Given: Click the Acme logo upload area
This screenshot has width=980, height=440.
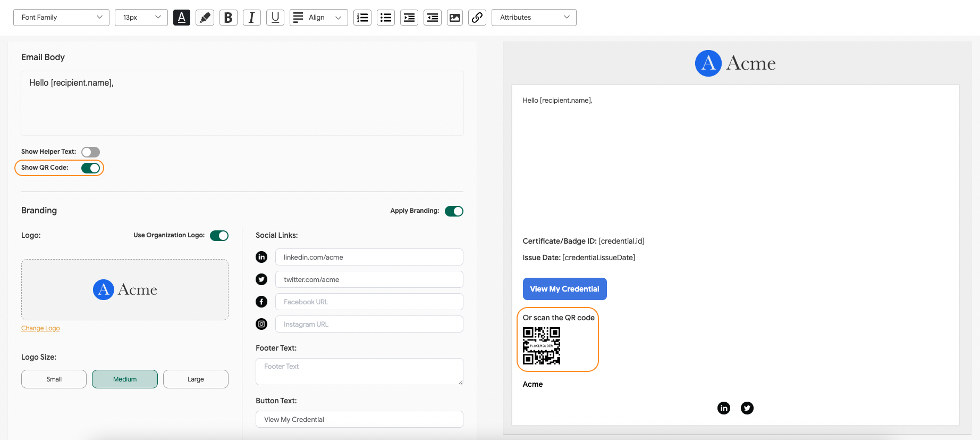Looking at the screenshot, I should [x=125, y=289].
